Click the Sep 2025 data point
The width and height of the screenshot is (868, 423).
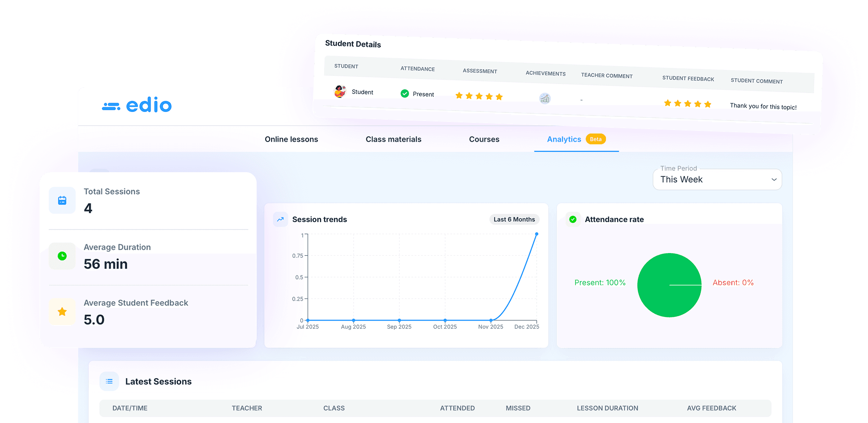[x=399, y=321]
